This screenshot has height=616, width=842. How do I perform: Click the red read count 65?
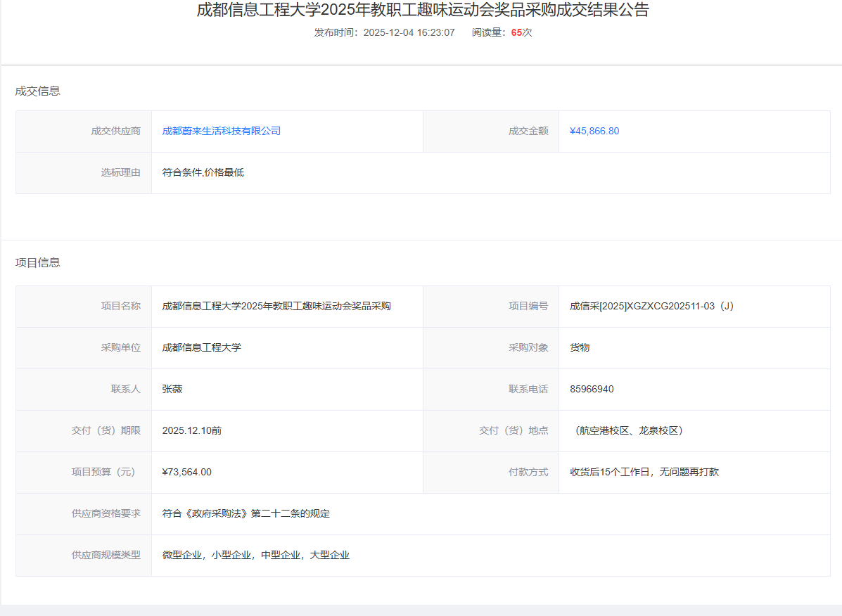[516, 32]
